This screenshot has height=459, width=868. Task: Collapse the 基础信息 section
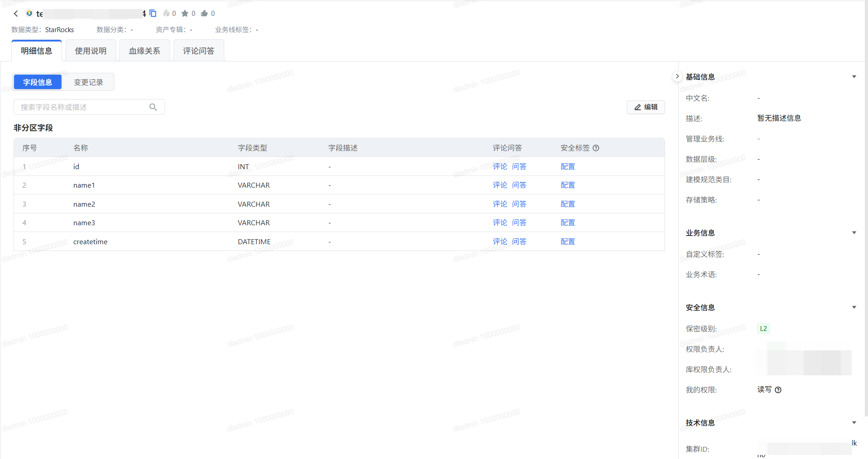point(854,77)
